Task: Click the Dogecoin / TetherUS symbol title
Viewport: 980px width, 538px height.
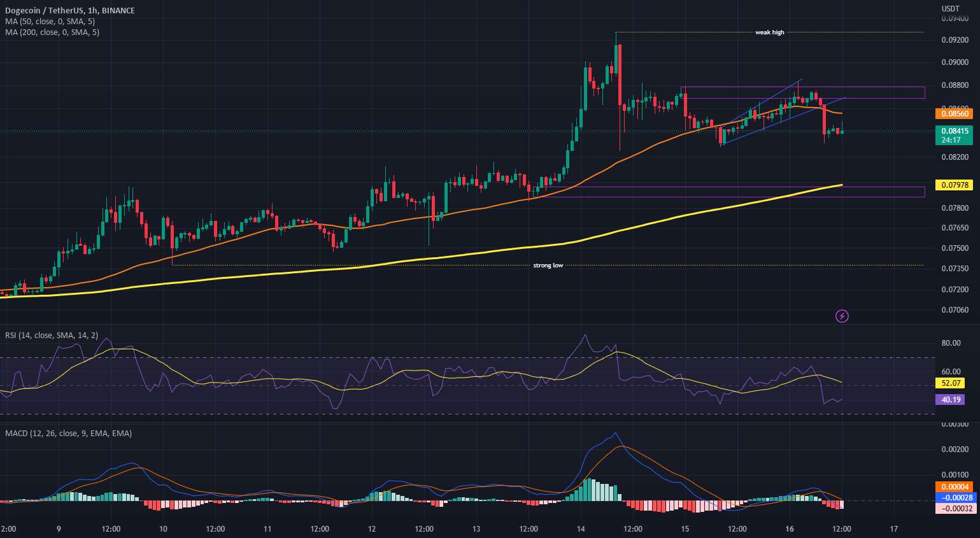Action: [x=70, y=11]
